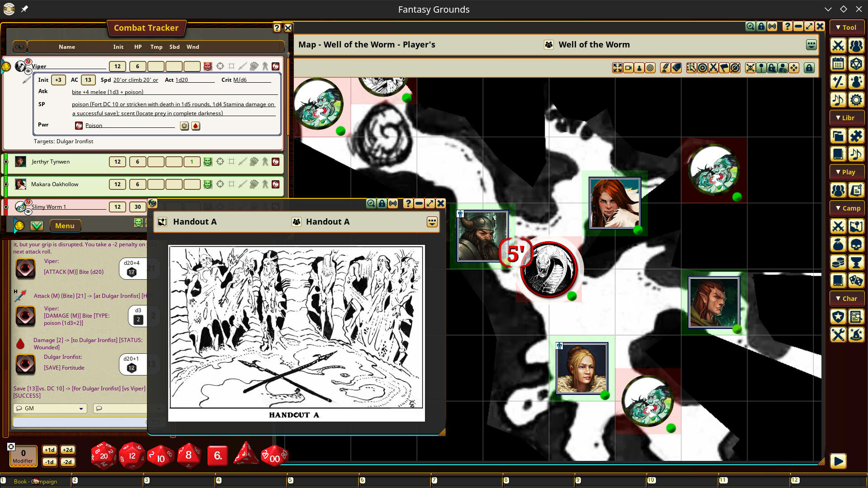Open the Library modules folder icon

pyautogui.click(x=838, y=136)
